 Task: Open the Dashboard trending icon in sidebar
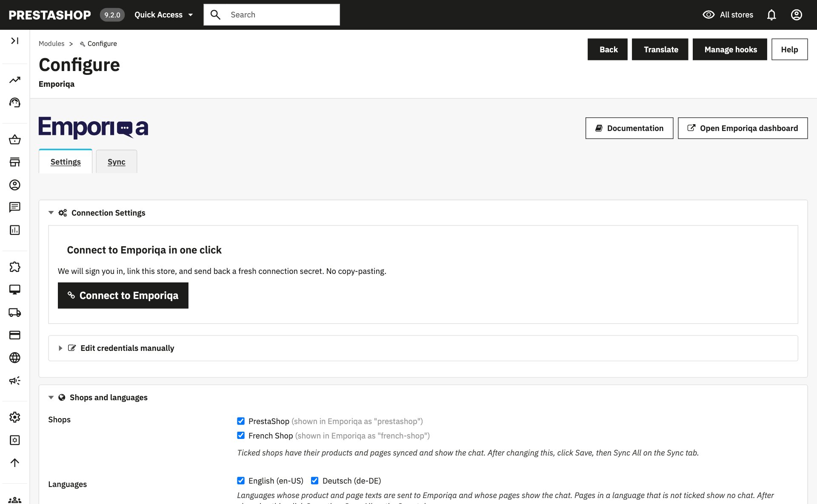tap(15, 80)
